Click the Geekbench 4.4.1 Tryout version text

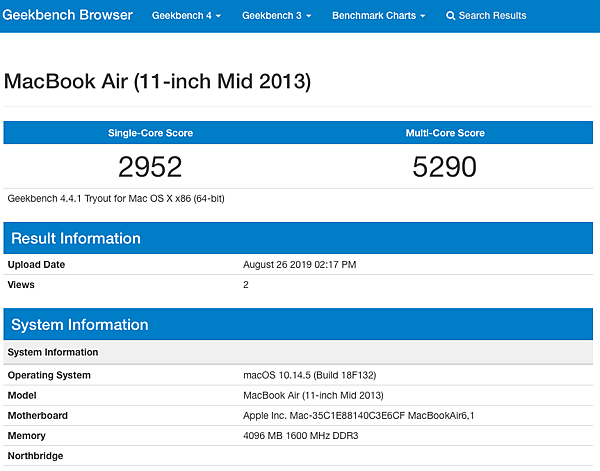[x=116, y=198]
